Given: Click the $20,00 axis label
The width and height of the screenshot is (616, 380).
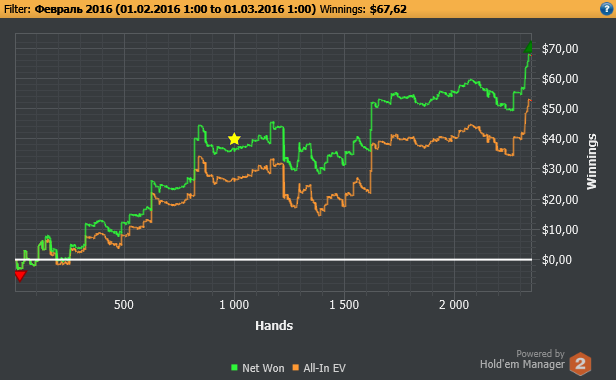Looking at the screenshot, I should [x=560, y=200].
